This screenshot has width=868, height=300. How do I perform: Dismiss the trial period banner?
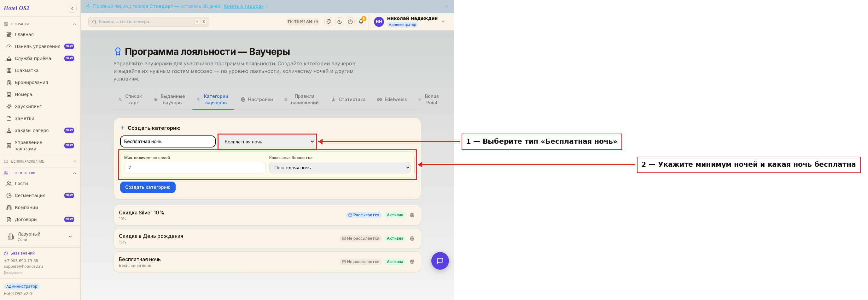[x=446, y=6]
